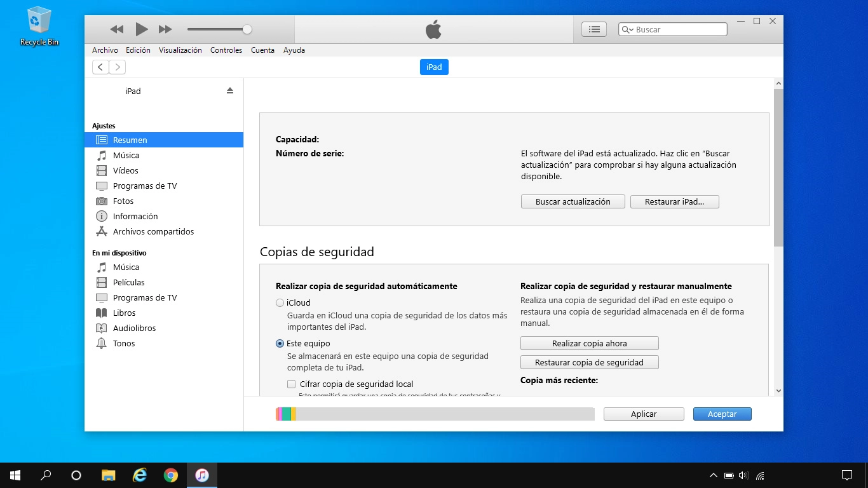868x488 pixels.
Task: Open iTunes from the Windows taskbar
Action: pyautogui.click(x=201, y=475)
